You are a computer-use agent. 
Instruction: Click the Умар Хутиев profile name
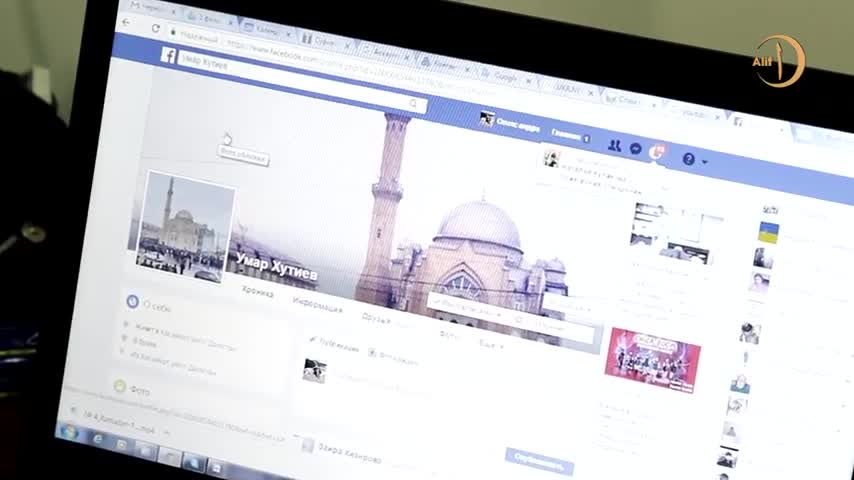[277, 266]
